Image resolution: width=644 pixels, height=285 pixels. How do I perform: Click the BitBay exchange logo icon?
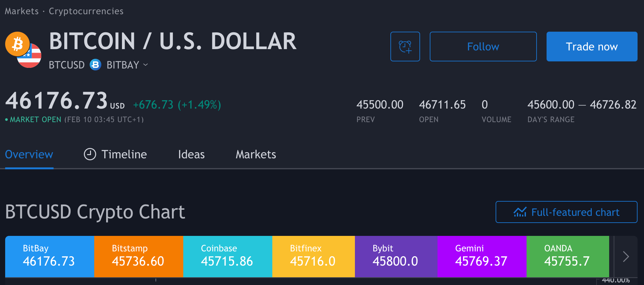96,65
